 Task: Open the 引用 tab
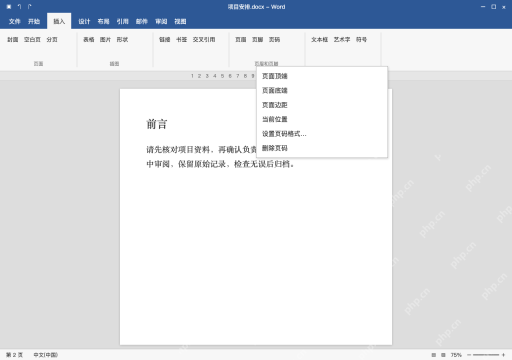122,21
